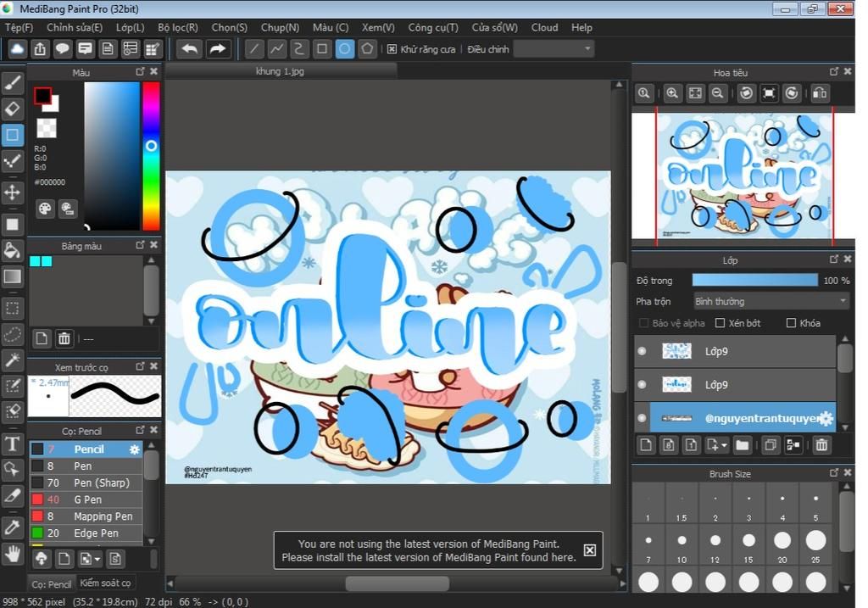Screen dimensions: 868x608
Task: Hide the @nguyentrantuquyen layer
Action: pyautogui.click(x=643, y=418)
